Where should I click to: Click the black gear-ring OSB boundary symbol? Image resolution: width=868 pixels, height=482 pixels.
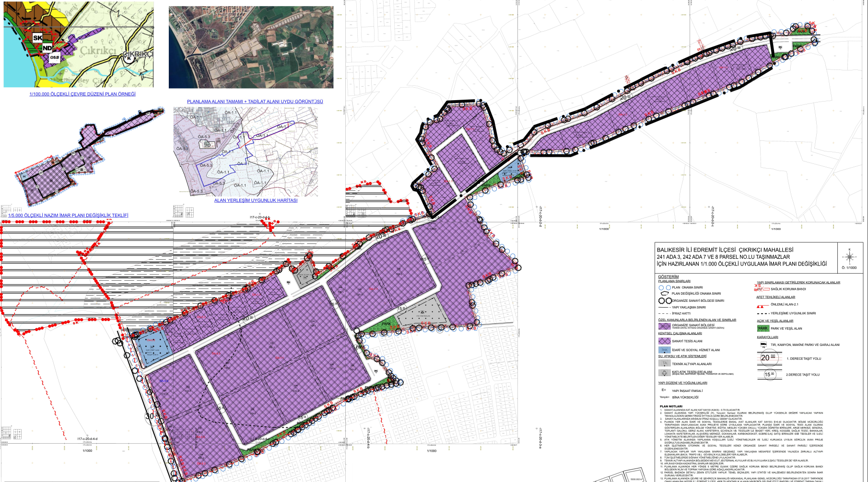(665, 300)
